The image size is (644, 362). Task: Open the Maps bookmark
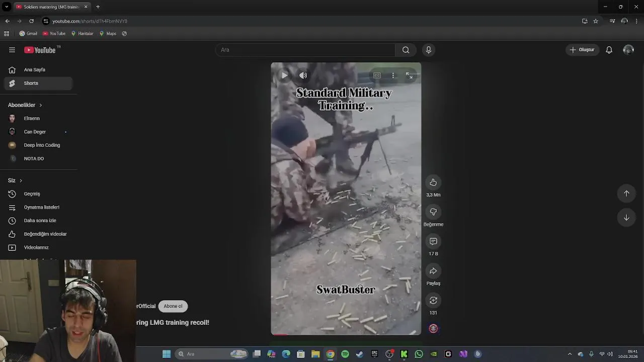(x=108, y=34)
